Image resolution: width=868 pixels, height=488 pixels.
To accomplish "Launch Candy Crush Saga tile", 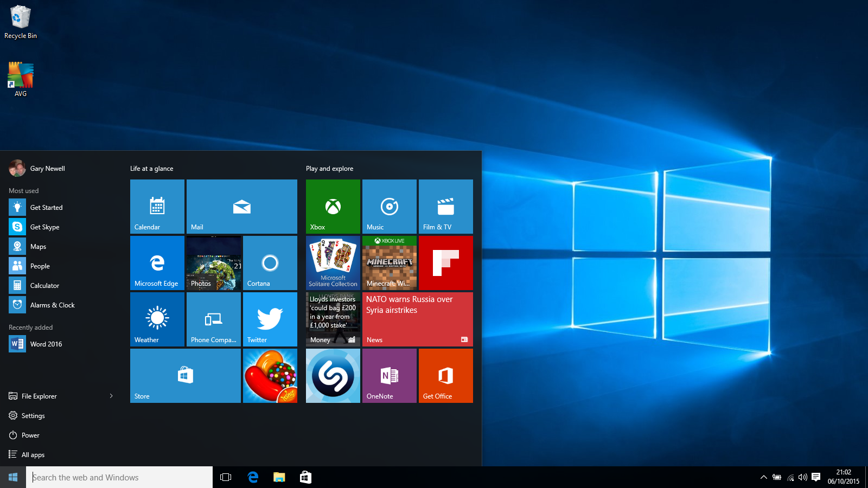I will 270,376.
